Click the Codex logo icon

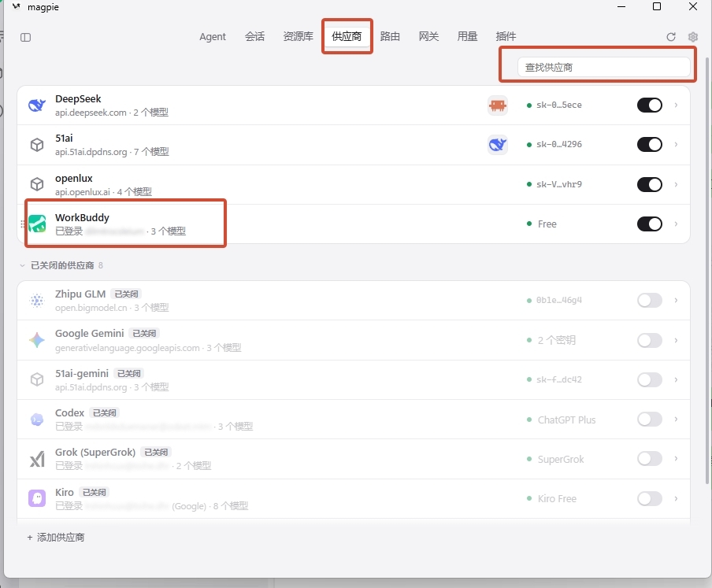tap(37, 420)
